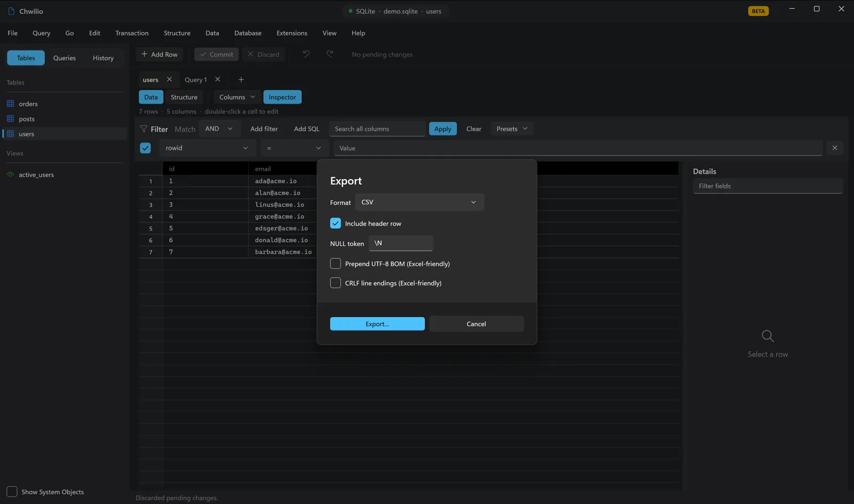
Task: Open the File menu
Action: coord(13,33)
